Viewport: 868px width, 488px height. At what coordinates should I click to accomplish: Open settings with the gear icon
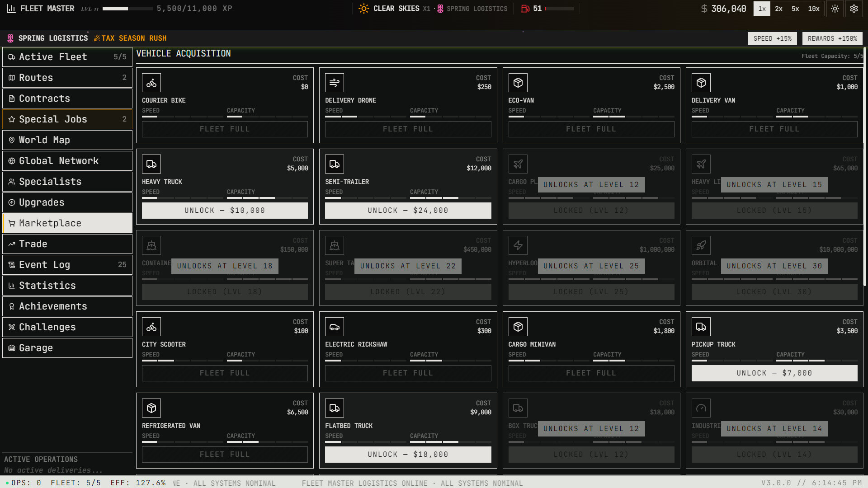[854, 9]
